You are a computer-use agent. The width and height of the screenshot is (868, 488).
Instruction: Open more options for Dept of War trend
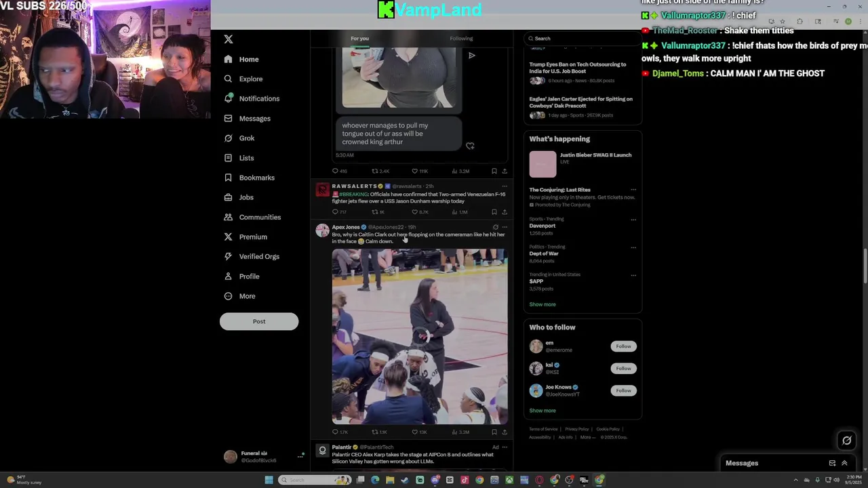633,247
